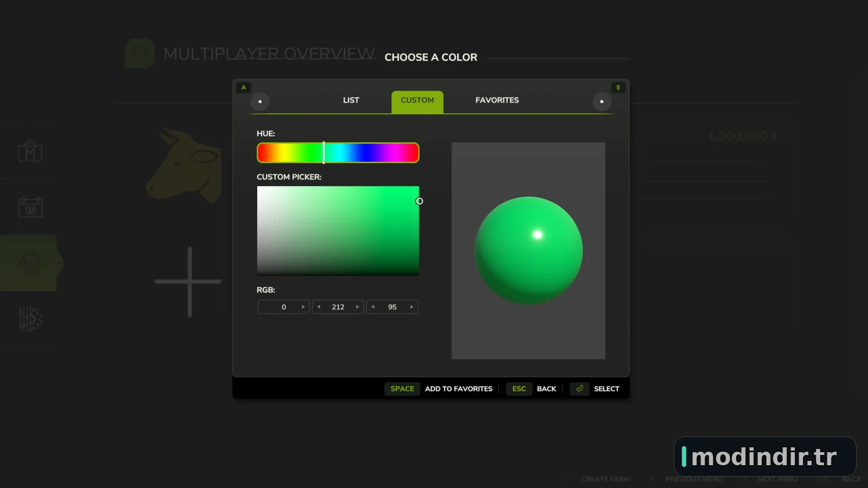The image size is (868, 488).
Task: Click the green value field showing 212
Action: point(338,307)
